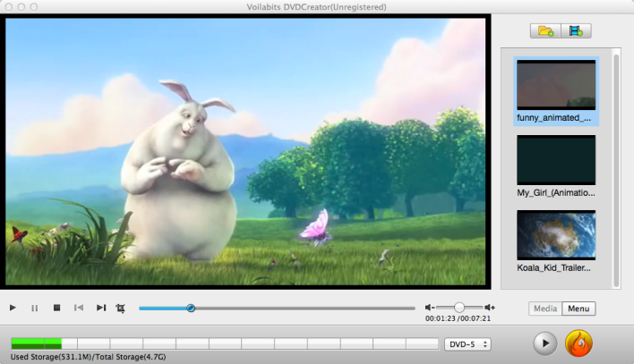Click the green storage usage bar

[37, 343]
